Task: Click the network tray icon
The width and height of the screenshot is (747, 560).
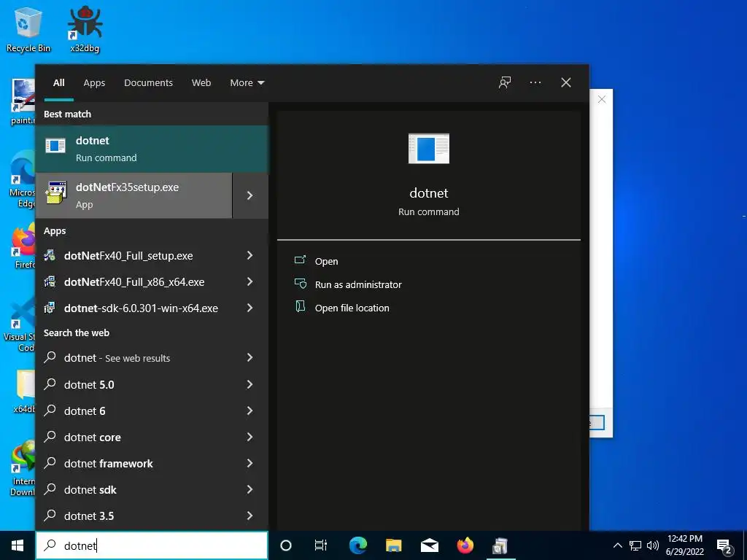Action: coord(635,545)
